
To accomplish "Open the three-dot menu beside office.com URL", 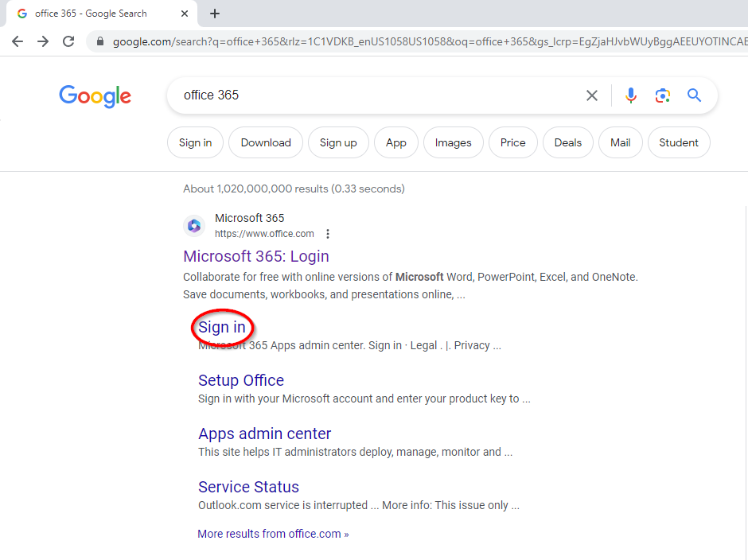I will 328,234.
